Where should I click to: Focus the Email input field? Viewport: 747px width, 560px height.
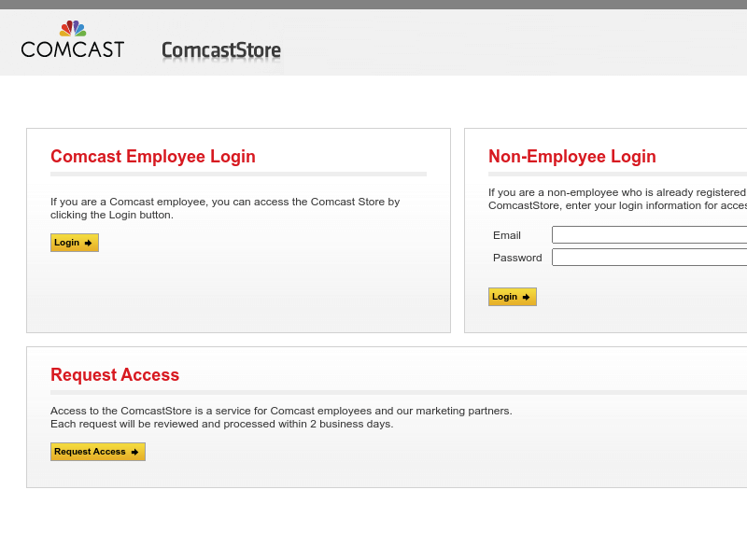tap(649, 235)
